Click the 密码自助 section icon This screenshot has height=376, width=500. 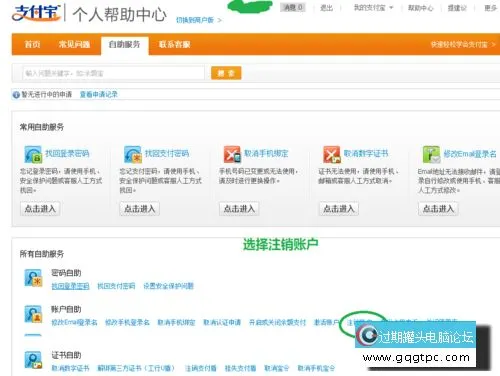click(x=33, y=278)
